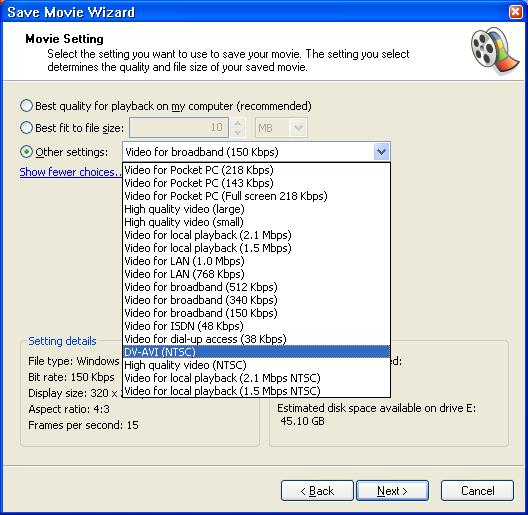The width and height of the screenshot is (528, 515).
Task: Select Video for LAN (768 Kbps)
Action: point(256,274)
